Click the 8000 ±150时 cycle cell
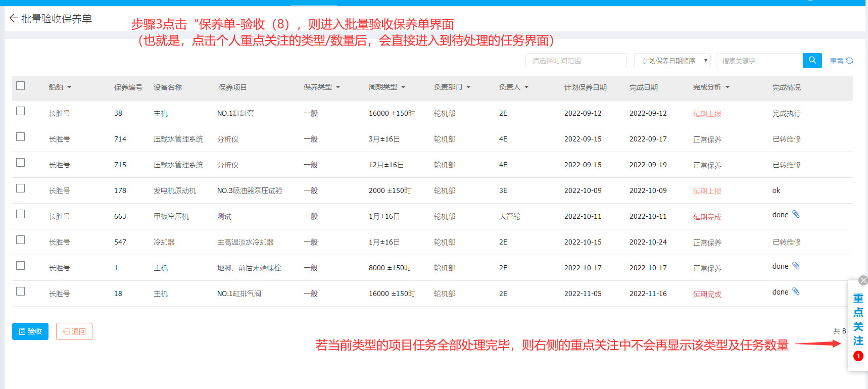Viewport: 868px width, 389px height. (x=390, y=268)
